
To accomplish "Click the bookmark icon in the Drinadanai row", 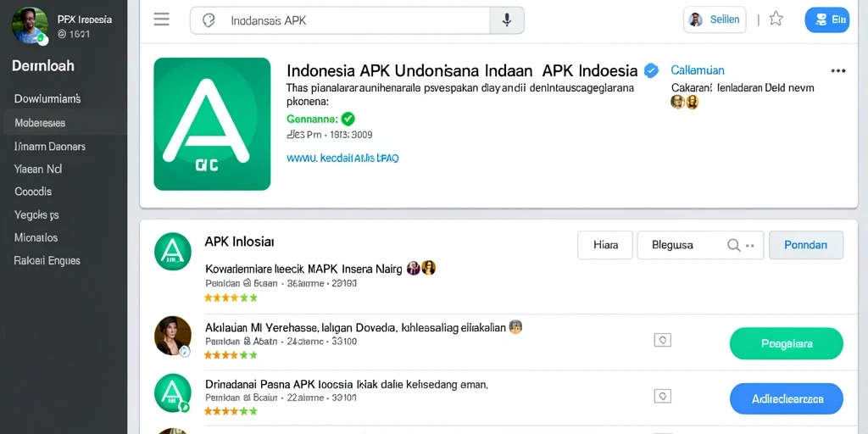I will (663, 396).
